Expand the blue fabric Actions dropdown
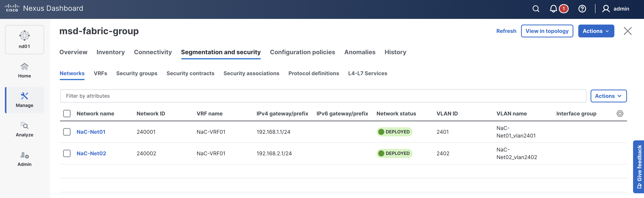 (596, 31)
